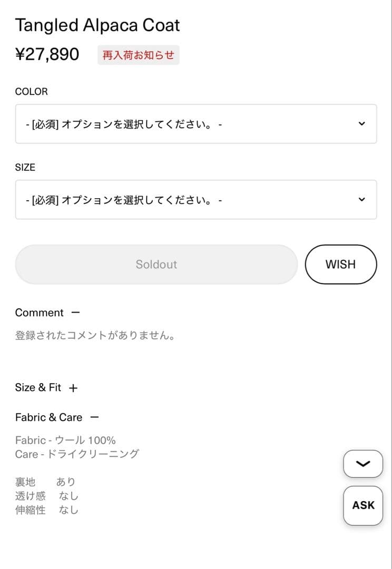Open the SIZE option select box

pyautogui.click(x=195, y=200)
